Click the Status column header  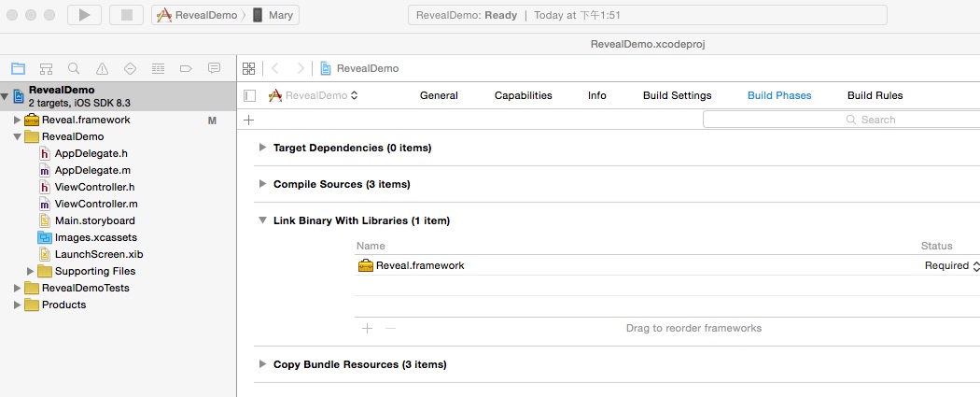pos(936,246)
